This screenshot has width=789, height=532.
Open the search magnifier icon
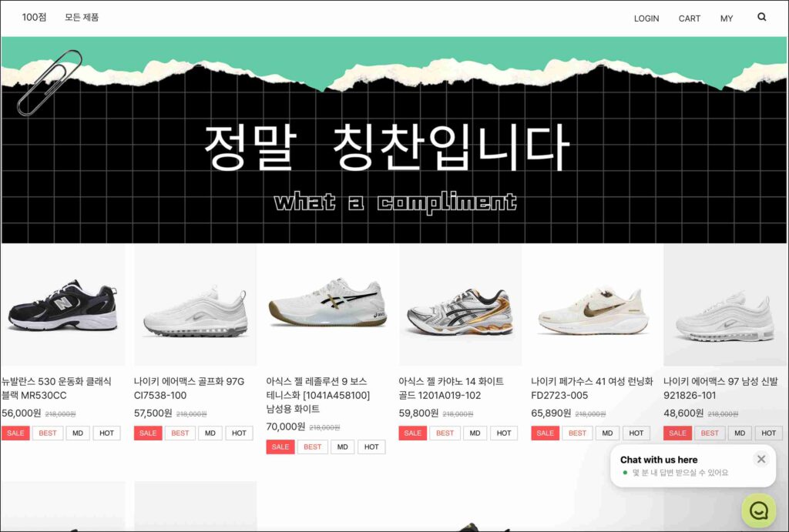click(762, 17)
